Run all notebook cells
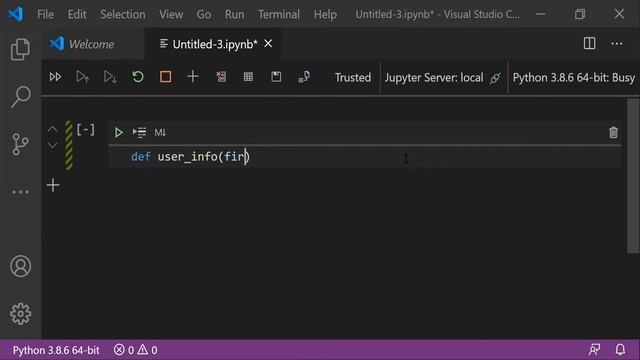Screen dimensions: 640x360 (x=55, y=77)
